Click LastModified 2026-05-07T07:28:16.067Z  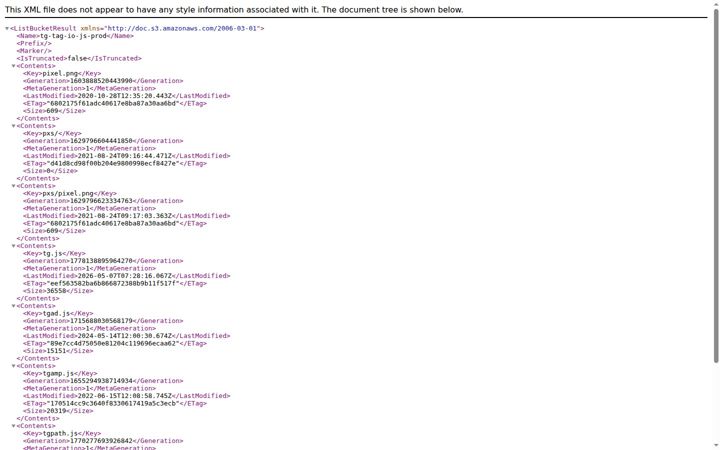(x=125, y=276)
